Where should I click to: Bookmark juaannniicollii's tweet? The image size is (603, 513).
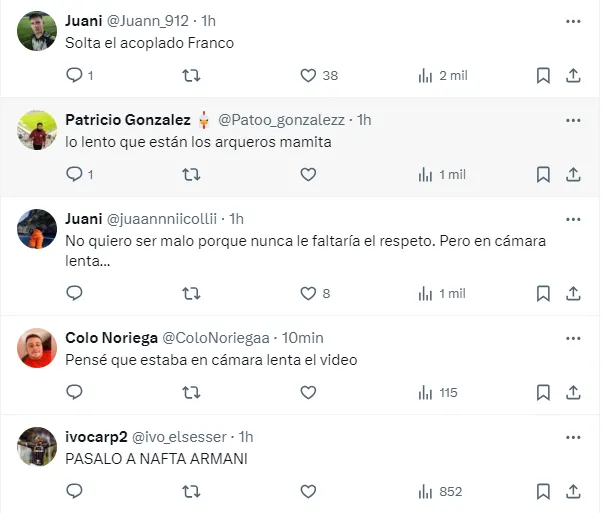[543, 293]
